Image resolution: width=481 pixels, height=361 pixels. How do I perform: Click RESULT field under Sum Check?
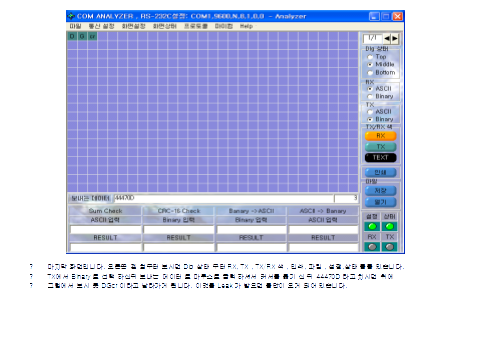click(x=105, y=247)
